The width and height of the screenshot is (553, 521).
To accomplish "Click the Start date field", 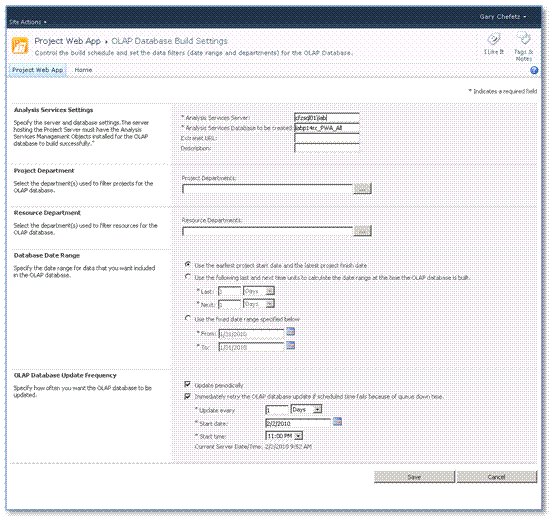I will pos(298,423).
